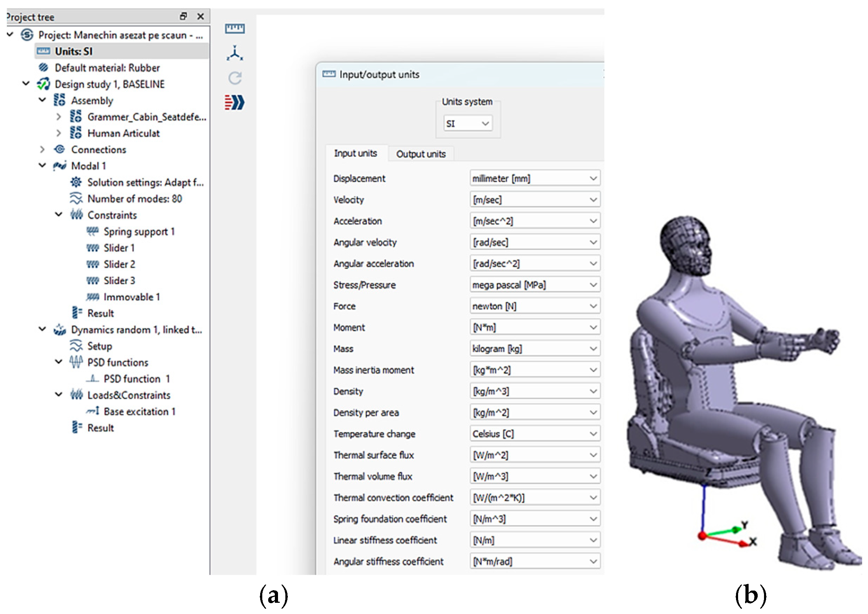Image resolution: width=868 pixels, height=614 pixels.
Task: Click the Default material: Rubber icon
Action: [x=43, y=68]
